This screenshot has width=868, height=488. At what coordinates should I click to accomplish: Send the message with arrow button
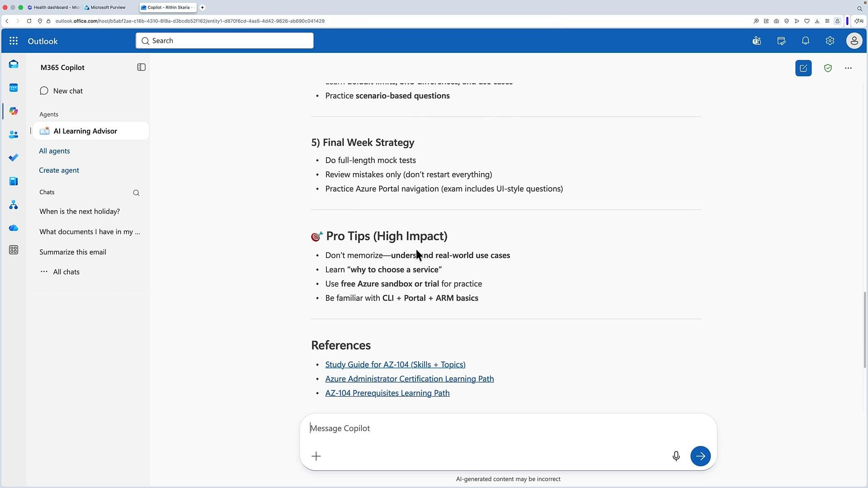coord(700,456)
